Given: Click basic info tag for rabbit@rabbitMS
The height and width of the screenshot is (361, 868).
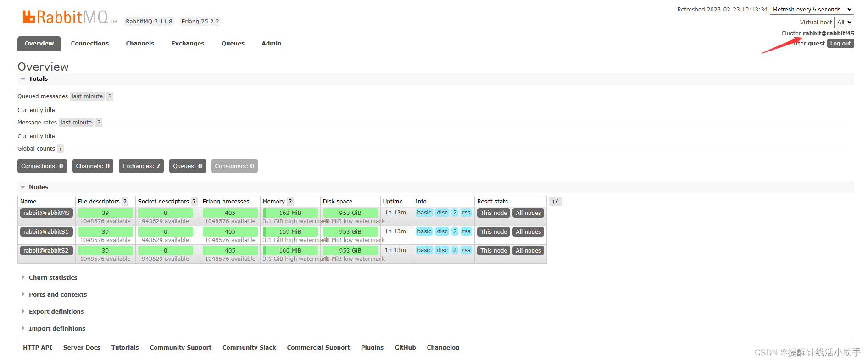Looking at the screenshot, I should point(424,213).
